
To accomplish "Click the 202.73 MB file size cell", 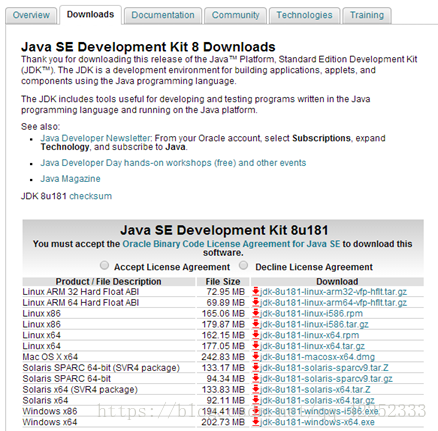I will pos(223,422).
